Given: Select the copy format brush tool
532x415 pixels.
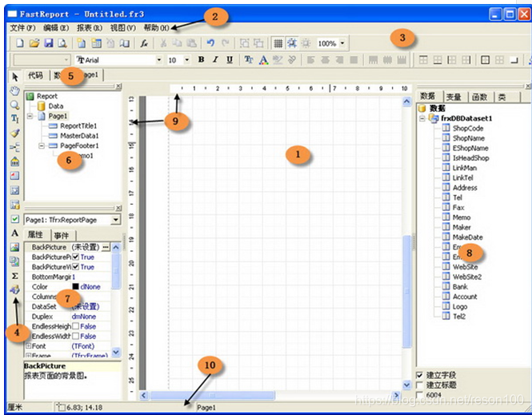Looking at the screenshot, I should coord(14,133).
